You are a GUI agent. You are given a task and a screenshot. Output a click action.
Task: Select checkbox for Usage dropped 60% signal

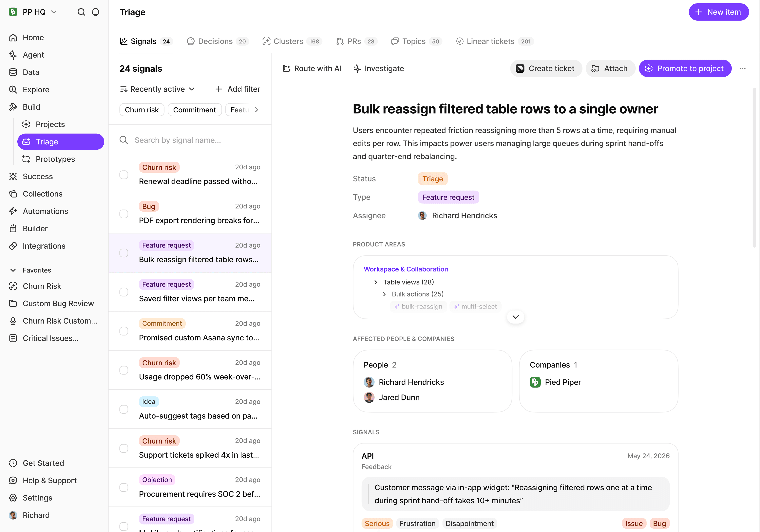tap(124, 370)
